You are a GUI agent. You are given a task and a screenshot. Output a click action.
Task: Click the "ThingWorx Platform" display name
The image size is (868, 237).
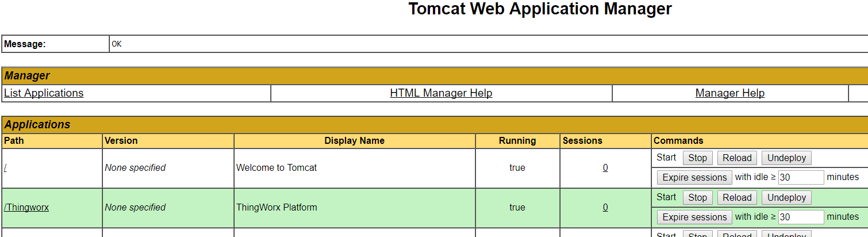(276, 208)
